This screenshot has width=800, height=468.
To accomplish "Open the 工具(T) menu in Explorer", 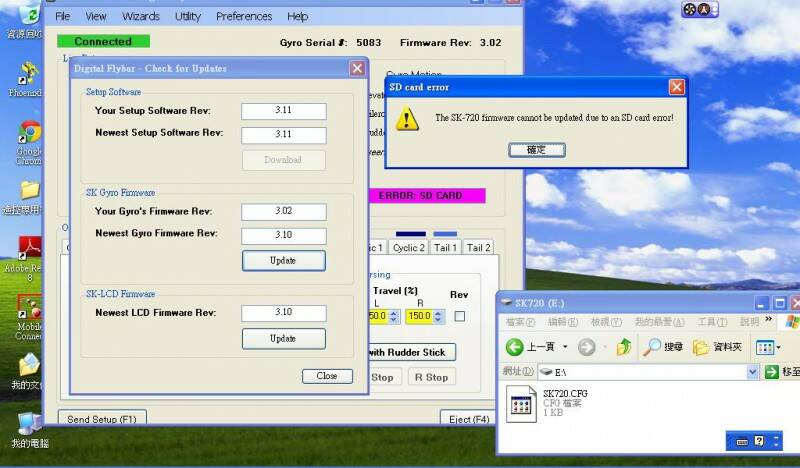I will 712,322.
